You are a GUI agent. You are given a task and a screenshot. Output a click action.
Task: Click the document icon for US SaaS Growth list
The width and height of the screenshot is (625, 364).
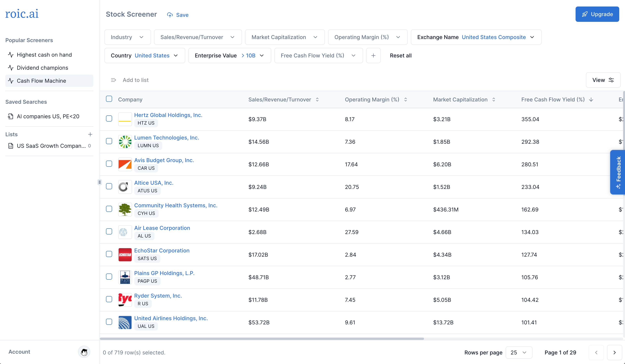click(x=11, y=146)
